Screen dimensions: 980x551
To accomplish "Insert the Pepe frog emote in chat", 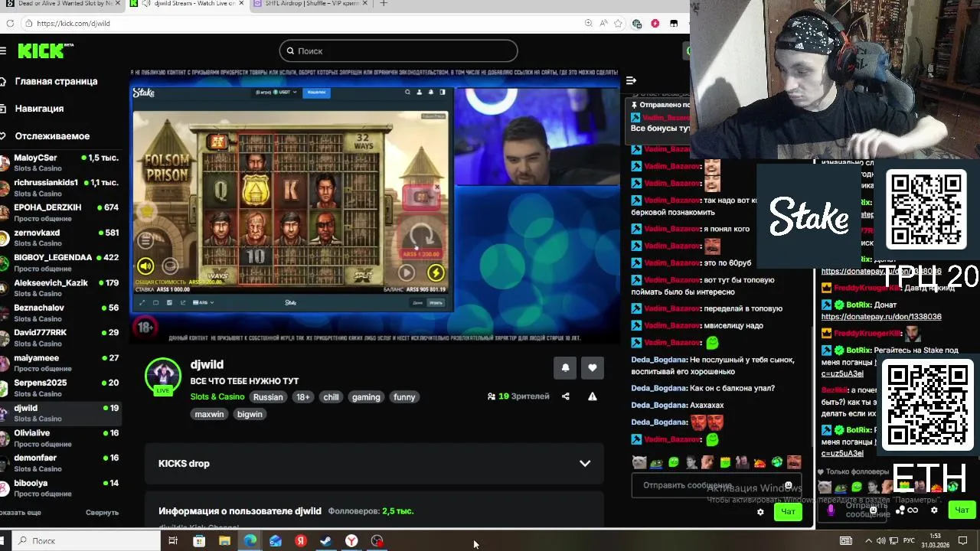I will [656, 462].
